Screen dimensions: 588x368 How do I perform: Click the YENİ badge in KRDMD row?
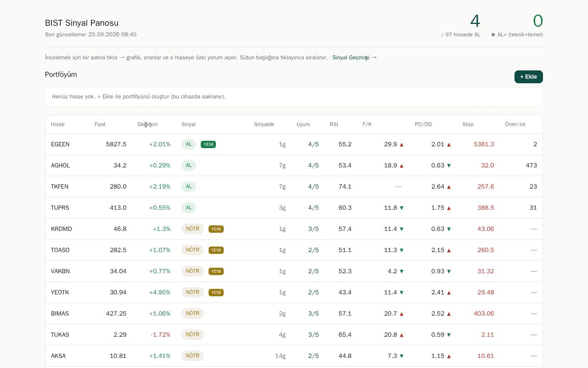[216, 229]
